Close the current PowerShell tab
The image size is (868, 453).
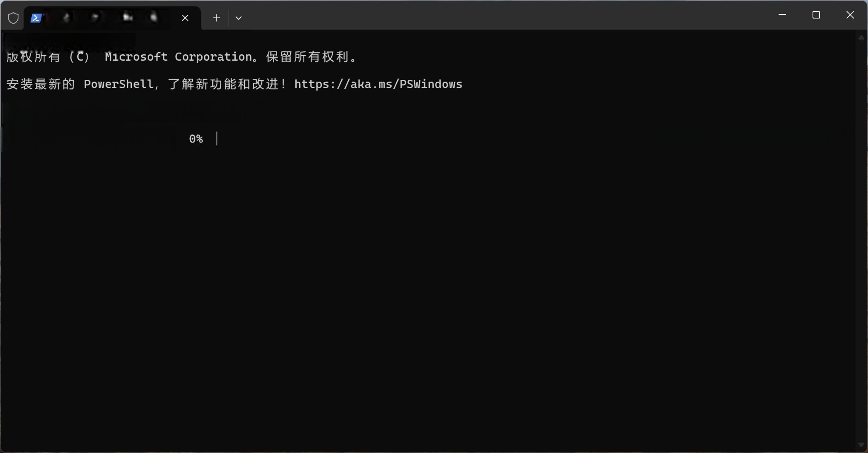(185, 18)
